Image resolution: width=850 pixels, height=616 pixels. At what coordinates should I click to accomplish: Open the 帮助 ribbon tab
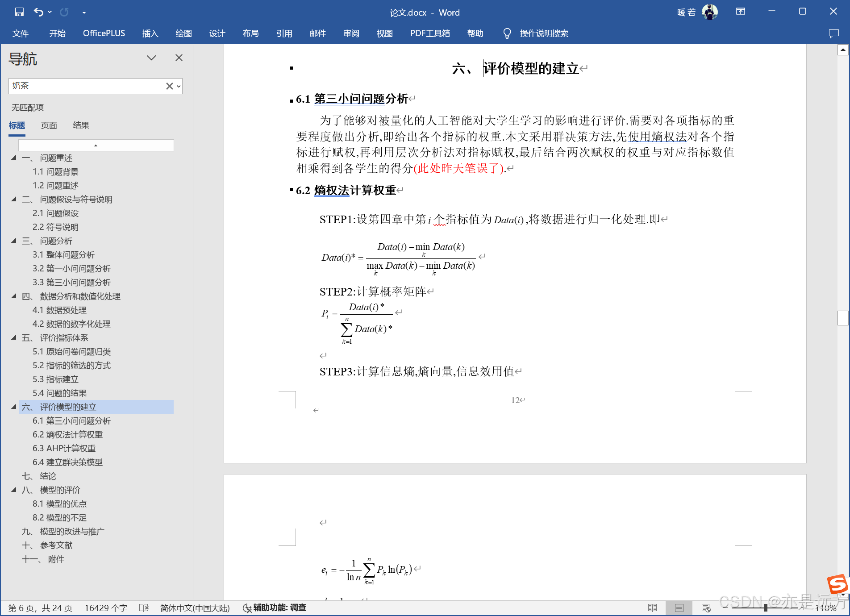point(475,33)
